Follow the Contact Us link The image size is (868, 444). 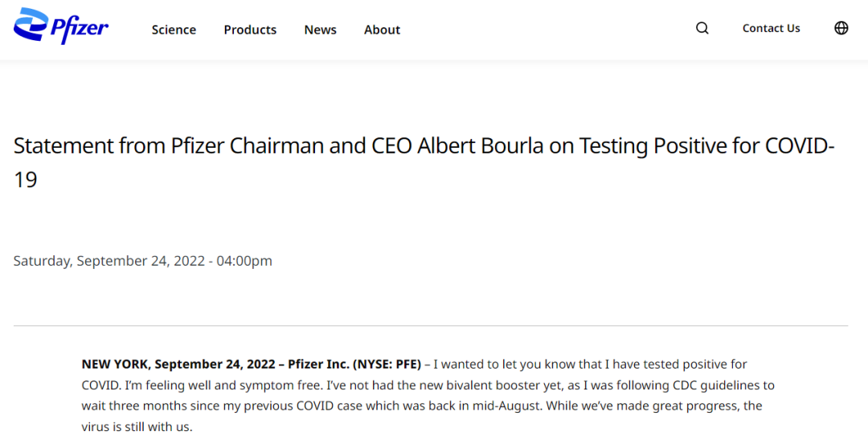771,28
